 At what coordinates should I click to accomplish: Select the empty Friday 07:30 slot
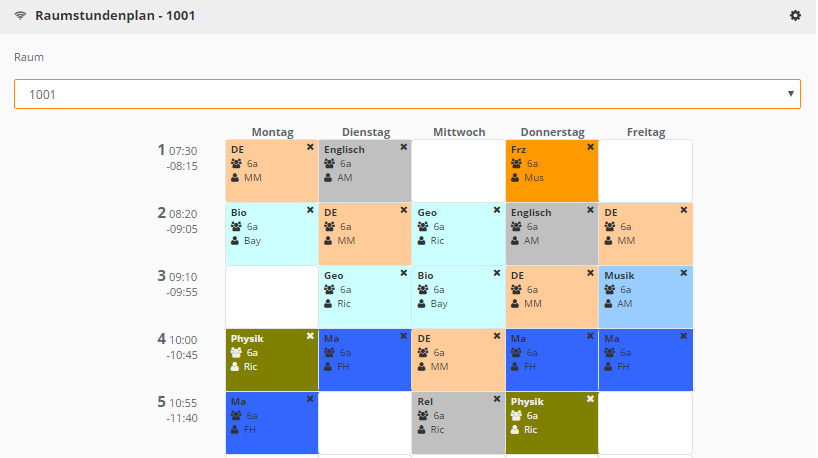click(x=646, y=171)
